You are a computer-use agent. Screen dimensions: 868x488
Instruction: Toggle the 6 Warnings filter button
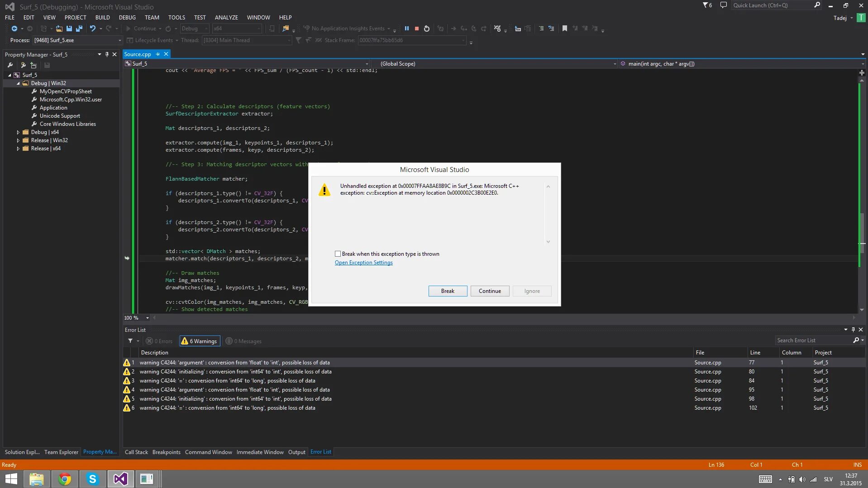(200, 341)
